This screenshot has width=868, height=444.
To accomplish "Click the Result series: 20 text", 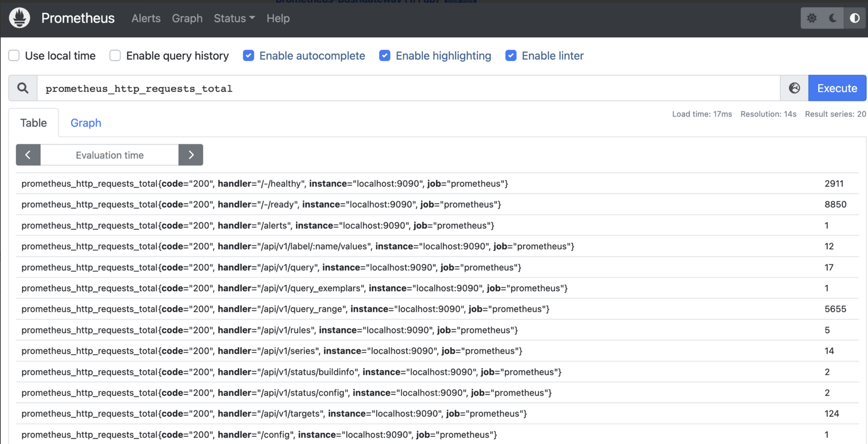I will (x=835, y=114).
